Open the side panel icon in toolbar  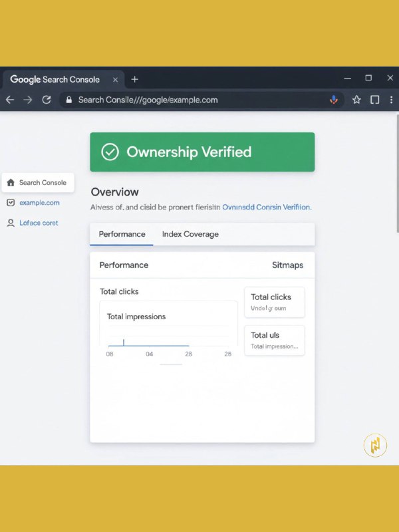click(375, 100)
